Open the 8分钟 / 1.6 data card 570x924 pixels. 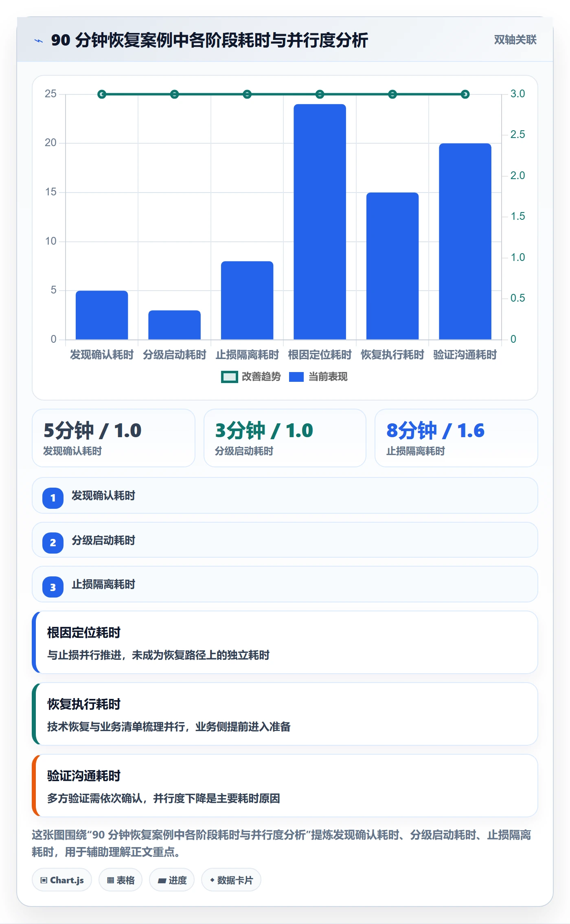point(456,438)
